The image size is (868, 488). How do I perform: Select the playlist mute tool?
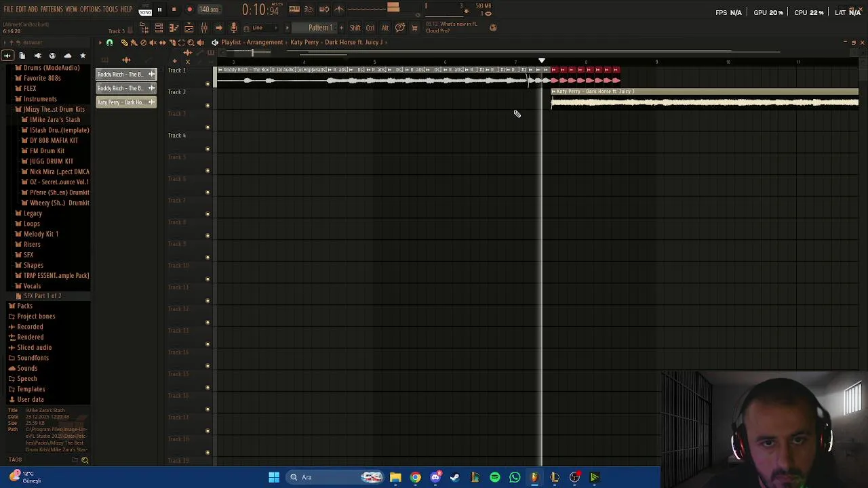coord(153,43)
